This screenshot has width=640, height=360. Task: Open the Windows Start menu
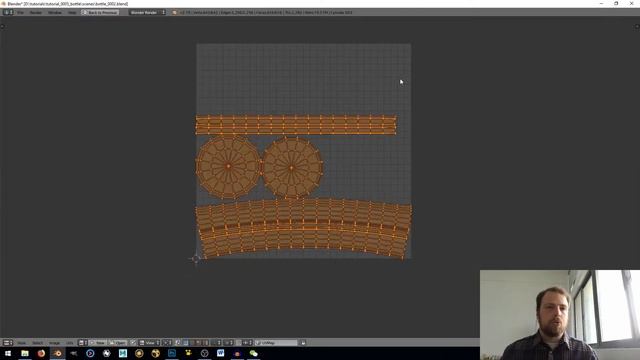(8, 353)
